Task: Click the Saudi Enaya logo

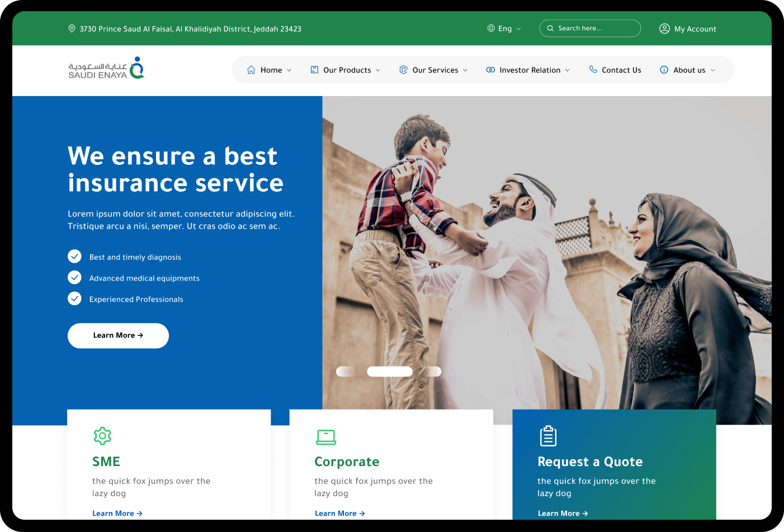Action: (x=106, y=68)
